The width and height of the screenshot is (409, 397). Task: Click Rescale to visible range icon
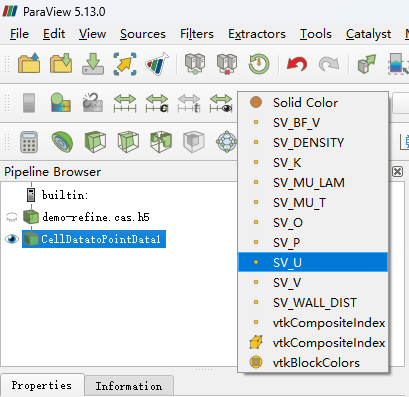221,103
